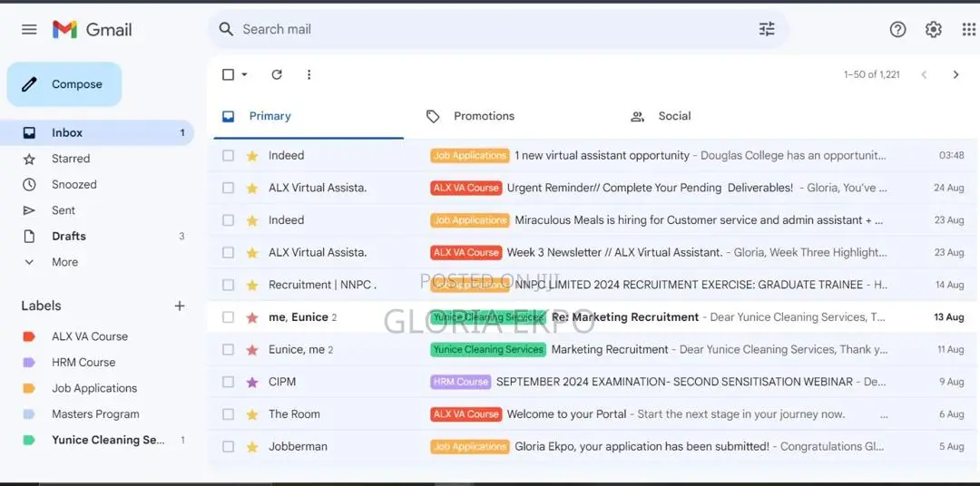Open the More options toolbar menu
The image size is (980, 486).
[309, 74]
